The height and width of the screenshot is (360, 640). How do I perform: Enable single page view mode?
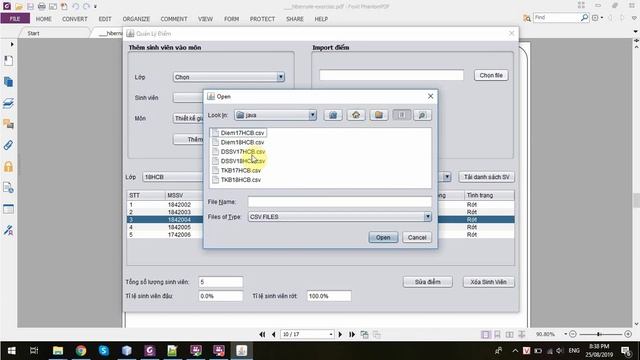[485, 334]
